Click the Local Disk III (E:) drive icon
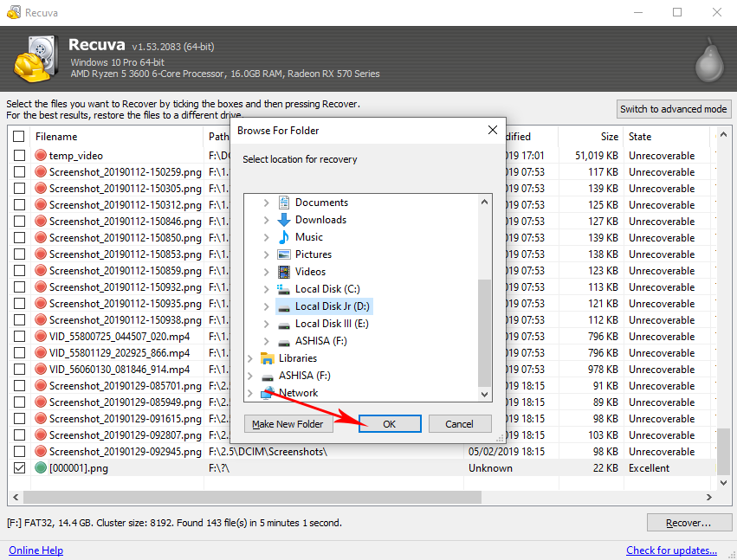This screenshot has width=737, height=560. point(283,325)
